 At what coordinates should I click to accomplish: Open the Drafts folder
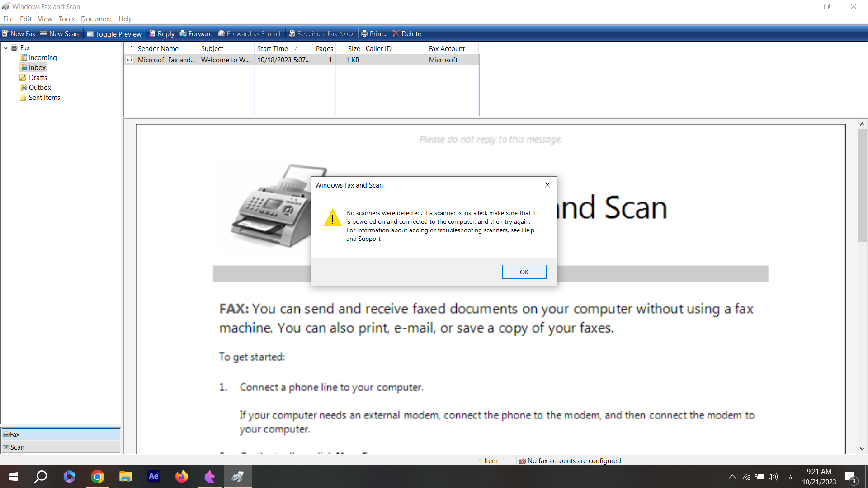point(38,78)
